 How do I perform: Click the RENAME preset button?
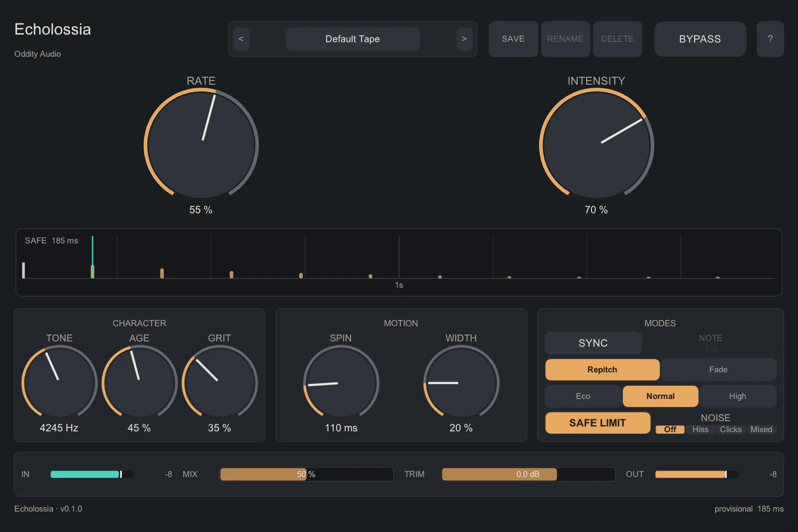click(x=565, y=39)
